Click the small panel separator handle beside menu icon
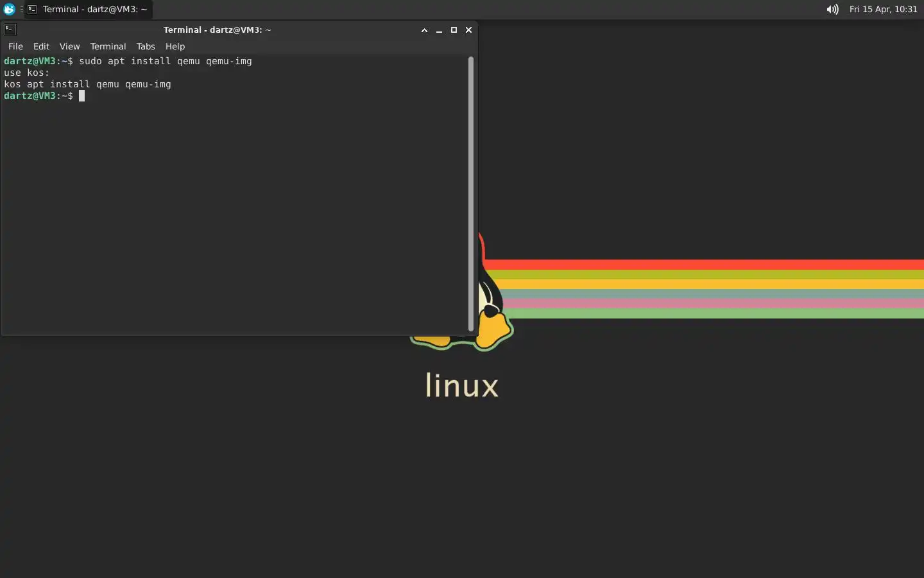Screen dimensions: 924x578 coord(21,9)
